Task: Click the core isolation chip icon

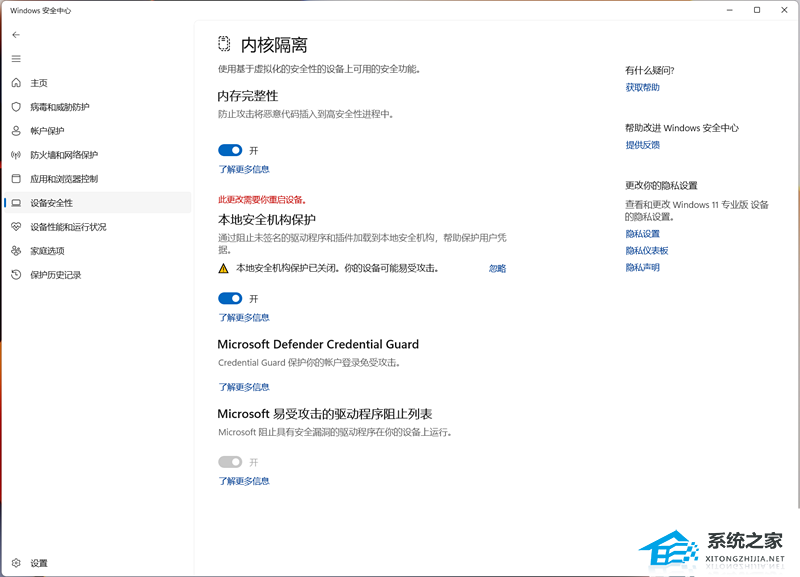Action: [x=224, y=44]
